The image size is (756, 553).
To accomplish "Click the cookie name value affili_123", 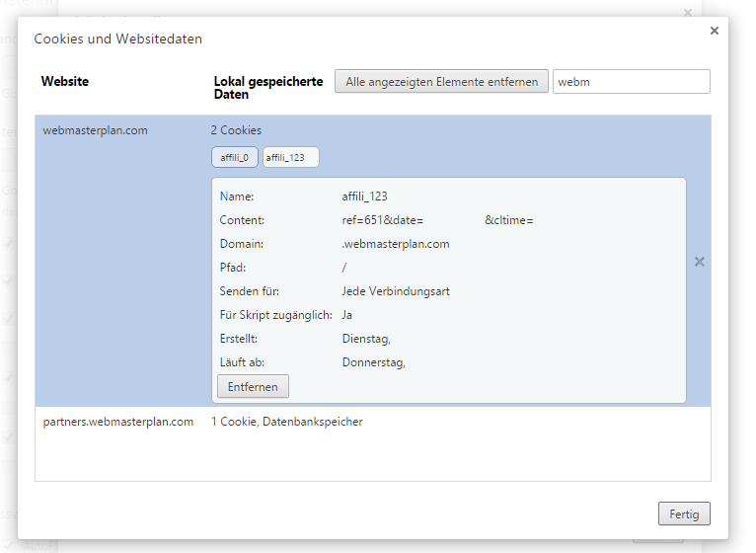I will point(364,197).
